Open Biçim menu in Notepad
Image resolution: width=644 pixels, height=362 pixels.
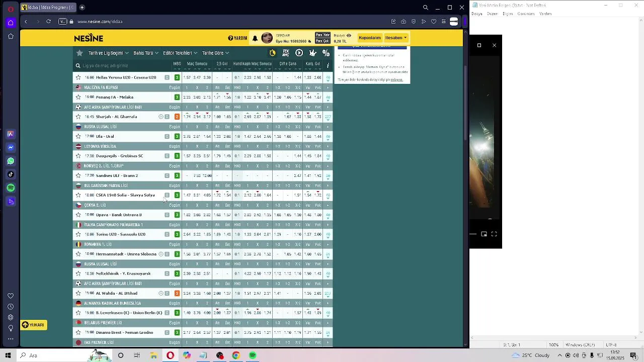pyautogui.click(x=508, y=14)
